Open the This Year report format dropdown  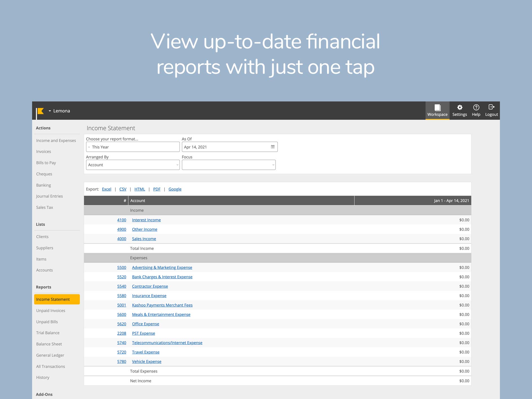coord(133,147)
